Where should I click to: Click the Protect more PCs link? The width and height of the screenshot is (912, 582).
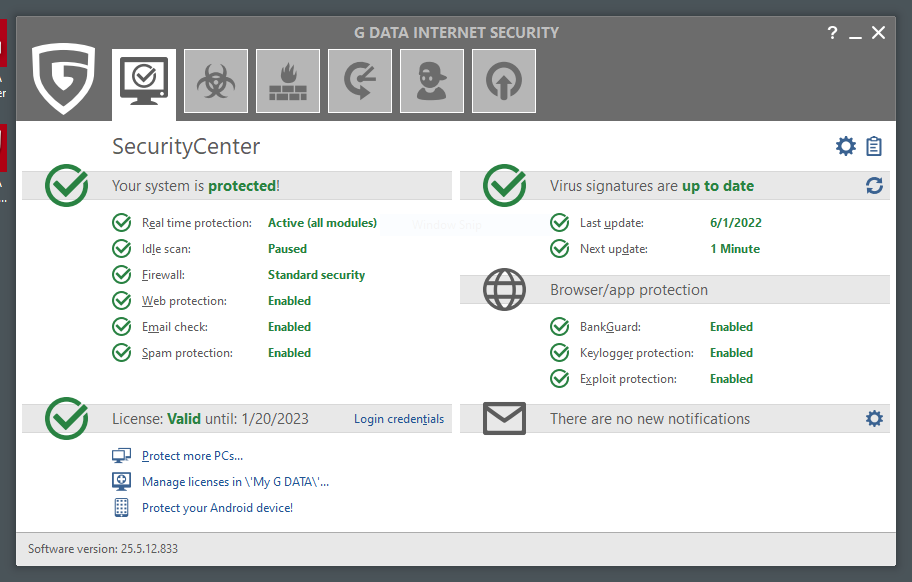click(192, 456)
